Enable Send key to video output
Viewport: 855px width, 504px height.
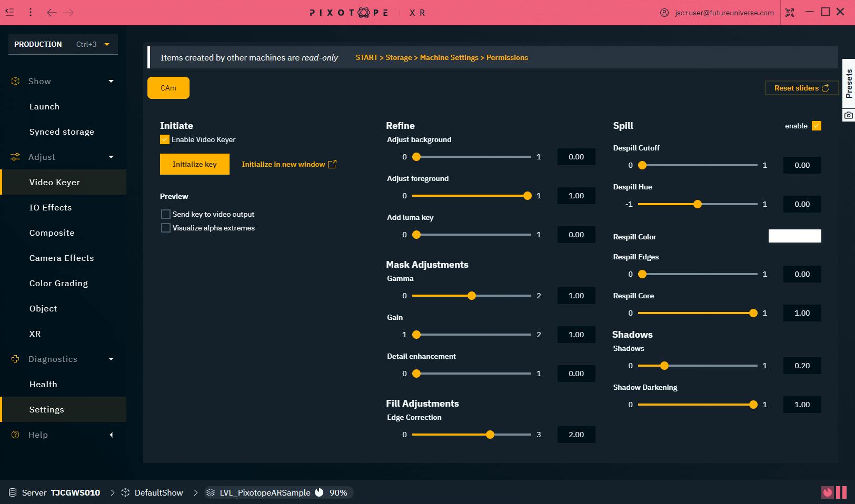pos(166,214)
